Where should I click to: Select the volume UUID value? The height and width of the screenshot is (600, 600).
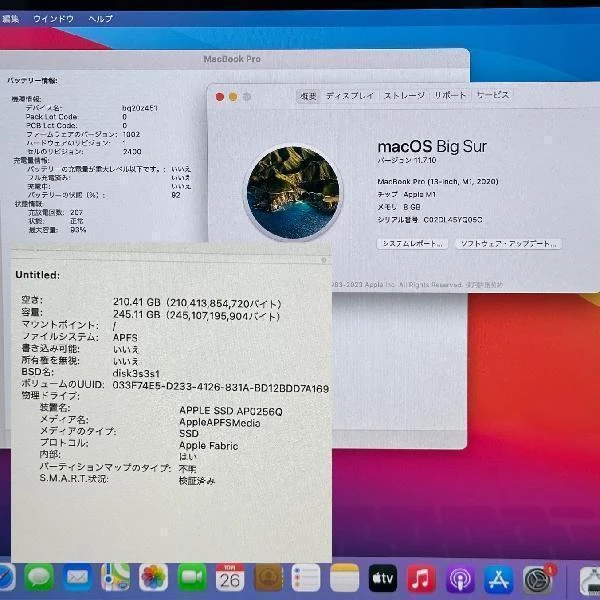click(221, 388)
